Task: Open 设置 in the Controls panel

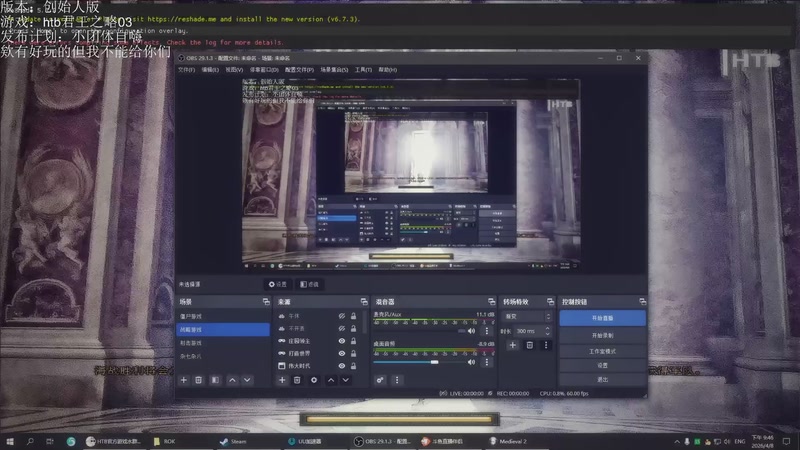Action: click(603, 365)
